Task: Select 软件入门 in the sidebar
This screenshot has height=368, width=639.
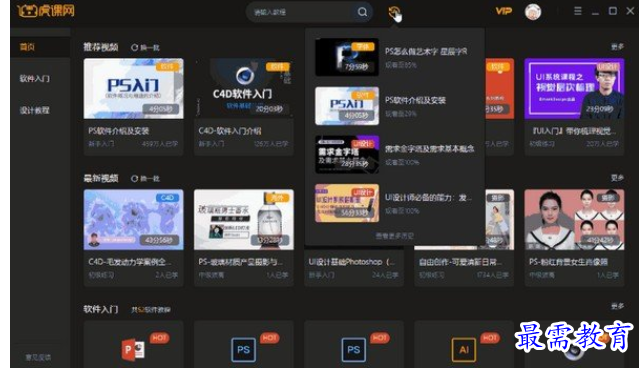Action: pos(35,78)
